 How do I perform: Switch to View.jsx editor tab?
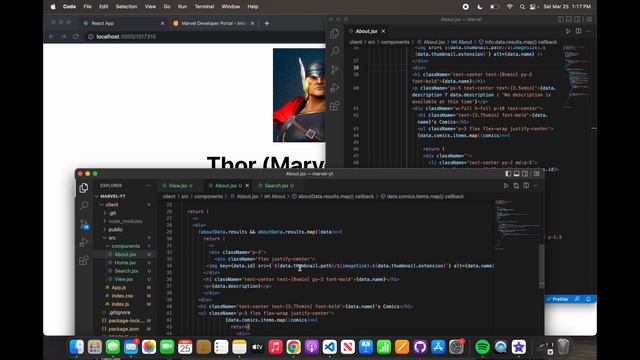[x=178, y=186]
